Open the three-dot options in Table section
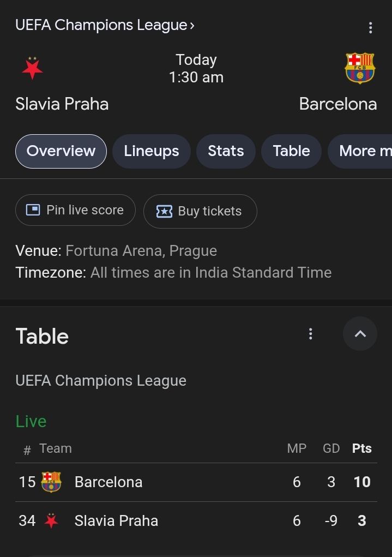This screenshot has height=557, width=392. pos(310,334)
